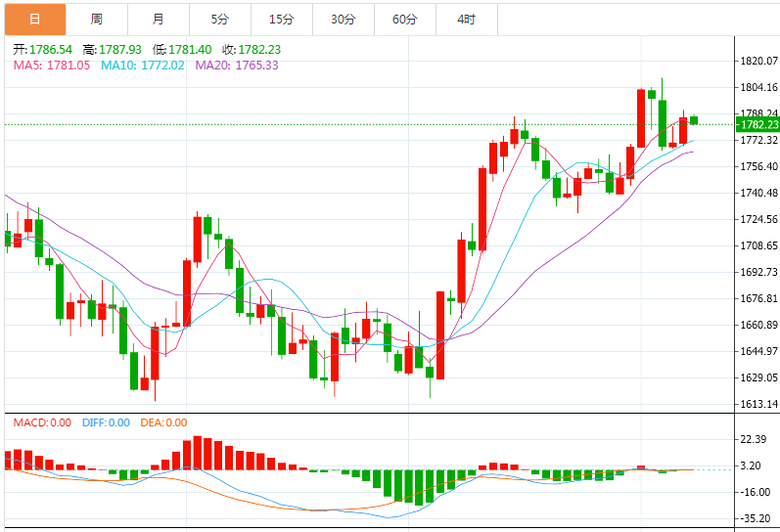Click the green current price tag 1782.23
780x532 pixels.
point(757,125)
